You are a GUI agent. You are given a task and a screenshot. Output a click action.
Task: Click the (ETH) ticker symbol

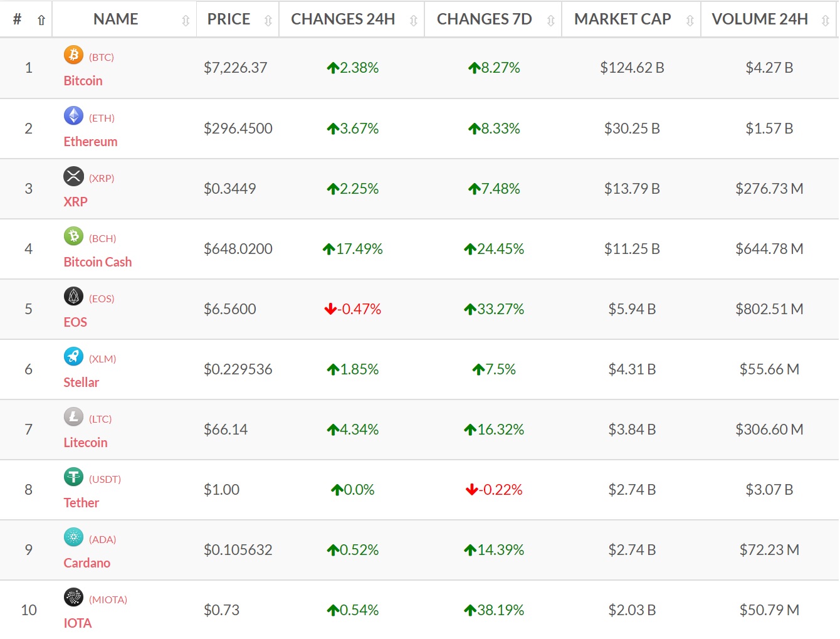[102, 118]
